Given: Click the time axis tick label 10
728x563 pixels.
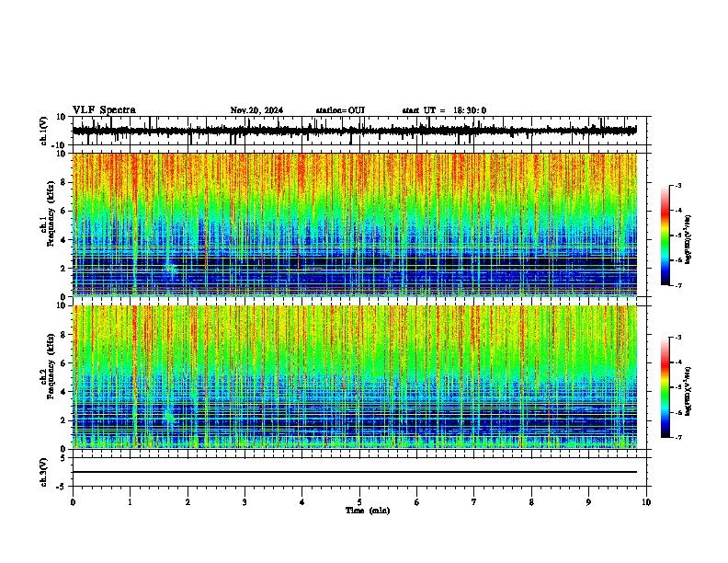Looking at the screenshot, I should [x=646, y=502].
